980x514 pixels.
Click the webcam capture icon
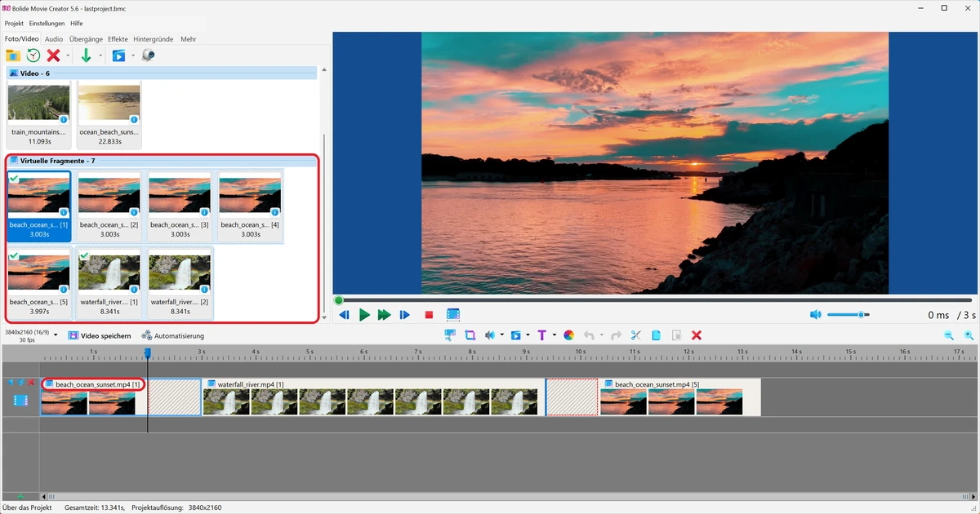pyautogui.click(x=149, y=55)
